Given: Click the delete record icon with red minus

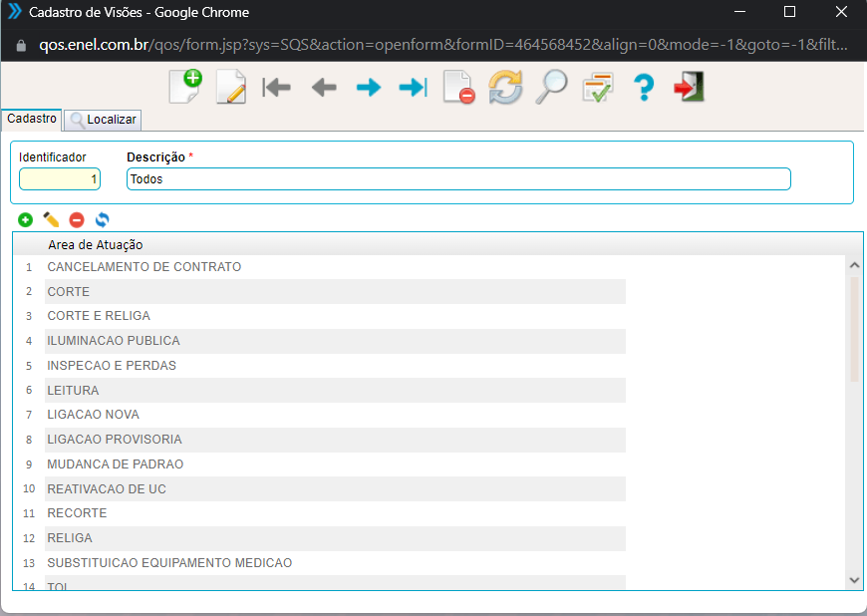Looking at the screenshot, I should point(458,88).
